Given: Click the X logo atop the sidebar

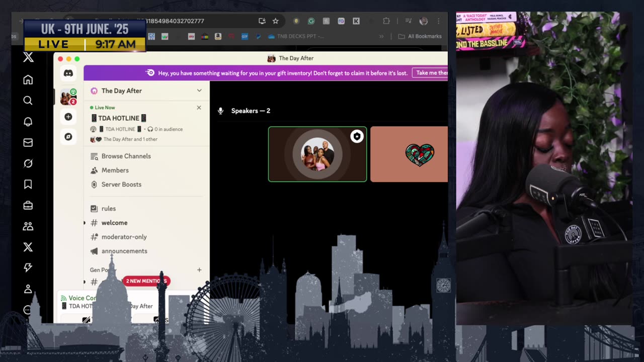Looking at the screenshot, I should [28, 57].
